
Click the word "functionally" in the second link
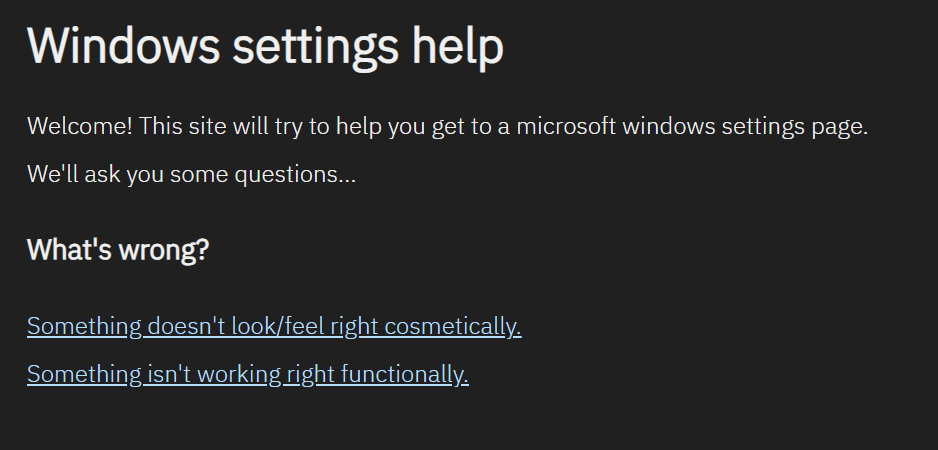[x=405, y=374]
